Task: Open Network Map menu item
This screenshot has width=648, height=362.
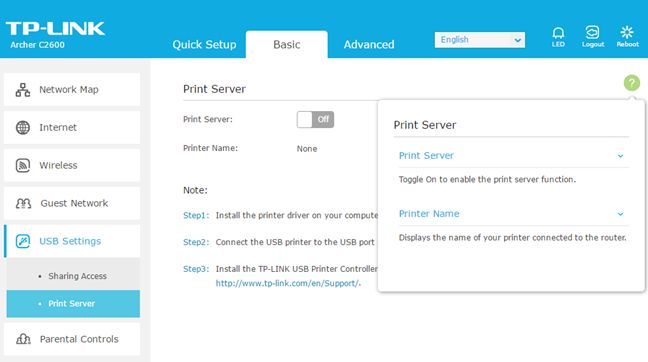Action: (x=72, y=90)
